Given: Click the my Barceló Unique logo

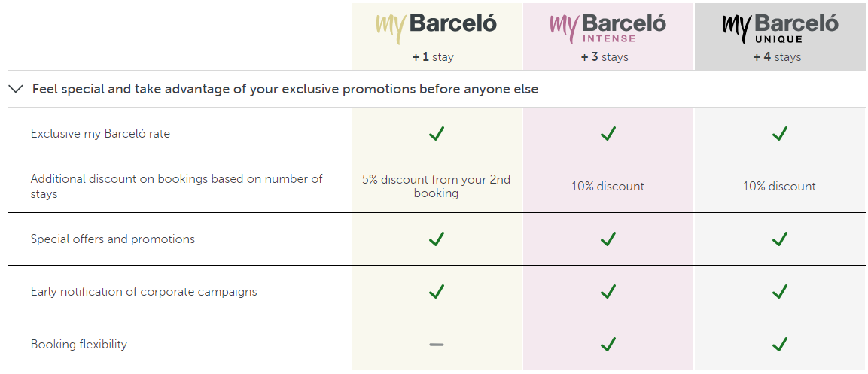Looking at the screenshot, I should click(779, 28).
